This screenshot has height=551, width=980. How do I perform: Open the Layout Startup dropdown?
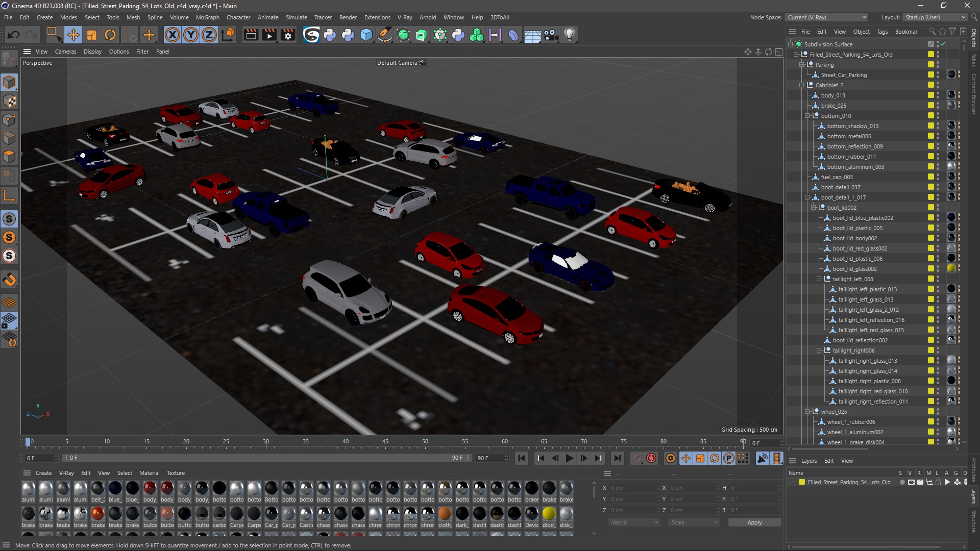click(935, 17)
